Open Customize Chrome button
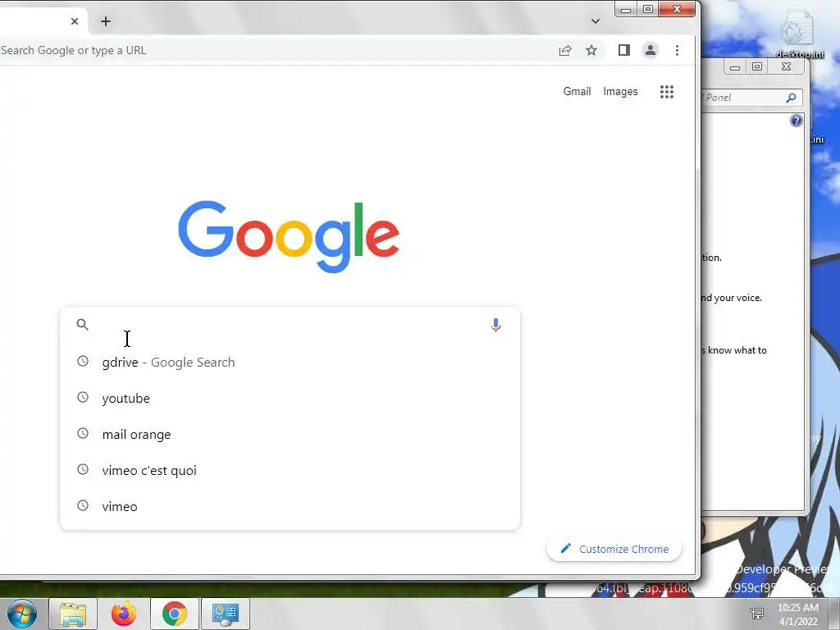 tap(614, 549)
